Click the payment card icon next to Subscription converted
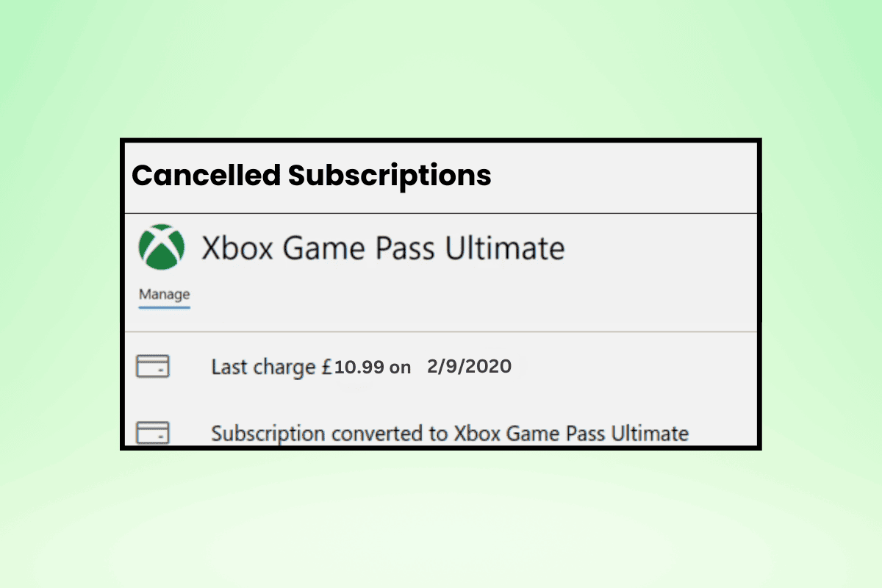The height and width of the screenshot is (588, 882). coord(154,432)
